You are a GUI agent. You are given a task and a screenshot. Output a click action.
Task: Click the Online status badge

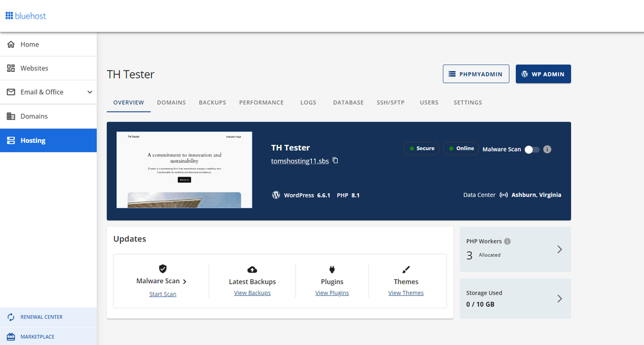point(461,148)
